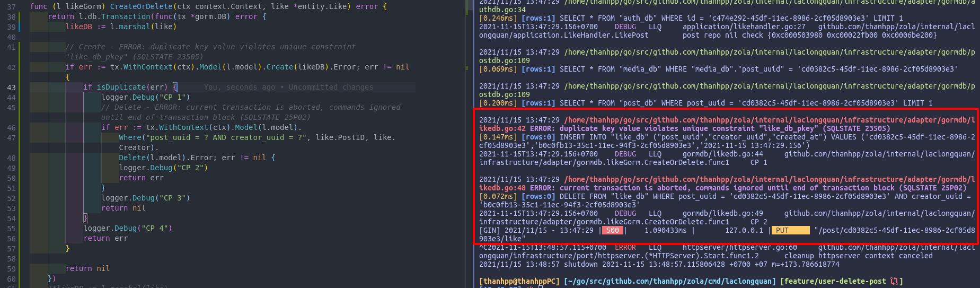
Task: Click line number 43 in the gutter
Action: click(x=11, y=88)
